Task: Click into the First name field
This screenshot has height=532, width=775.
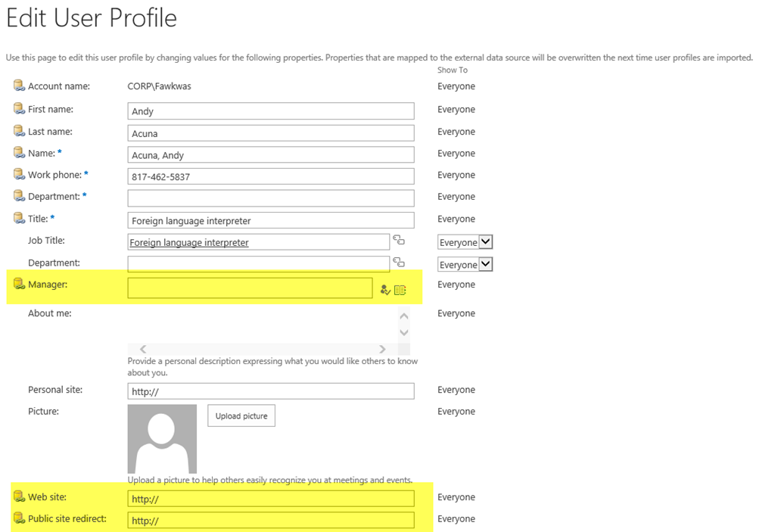Action: point(271,110)
